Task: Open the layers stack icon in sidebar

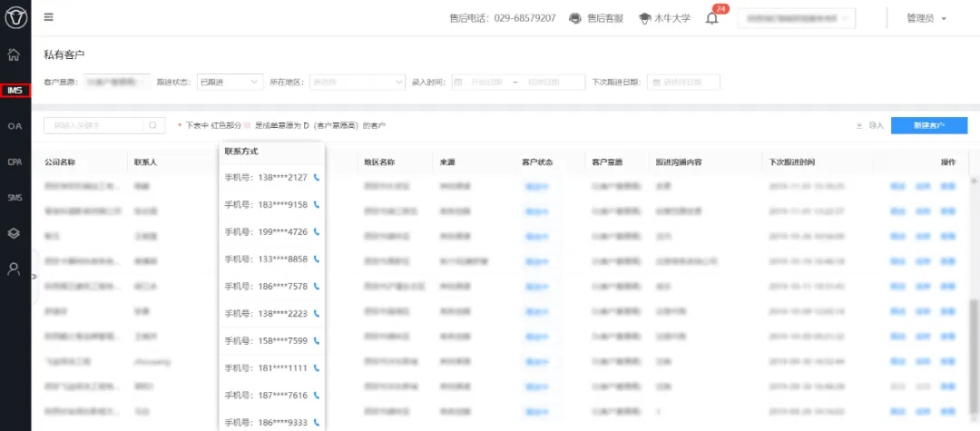Action: pyautogui.click(x=15, y=233)
